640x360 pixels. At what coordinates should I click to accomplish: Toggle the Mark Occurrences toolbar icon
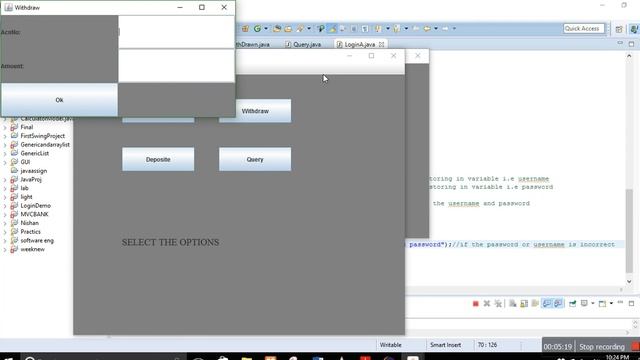(x=332, y=29)
